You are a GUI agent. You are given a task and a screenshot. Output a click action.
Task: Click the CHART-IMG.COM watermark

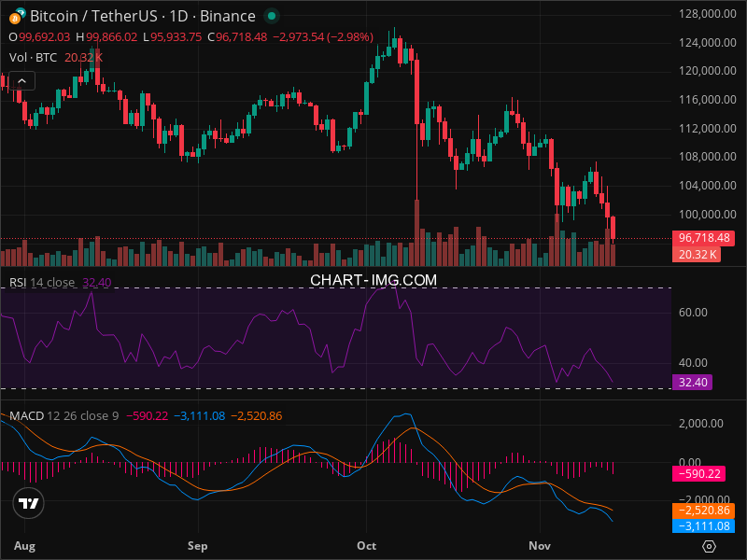tap(373, 279)
